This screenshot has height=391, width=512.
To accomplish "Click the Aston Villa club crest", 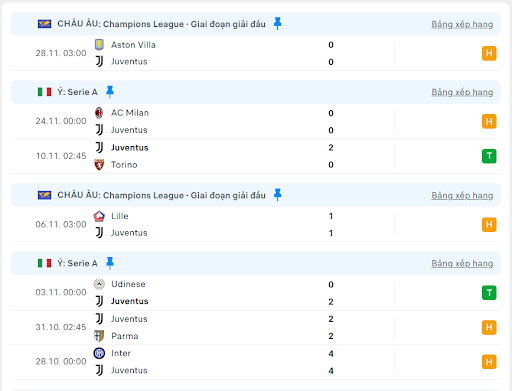I will pyautogui.click(x=99, y=45).
